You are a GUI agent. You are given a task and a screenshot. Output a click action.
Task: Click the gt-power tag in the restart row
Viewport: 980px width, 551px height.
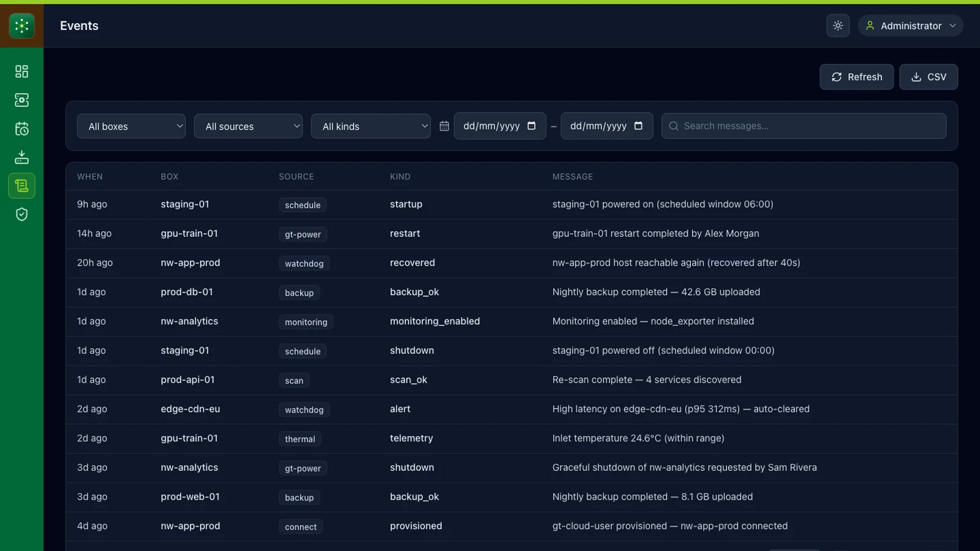(x=303, y=234)
